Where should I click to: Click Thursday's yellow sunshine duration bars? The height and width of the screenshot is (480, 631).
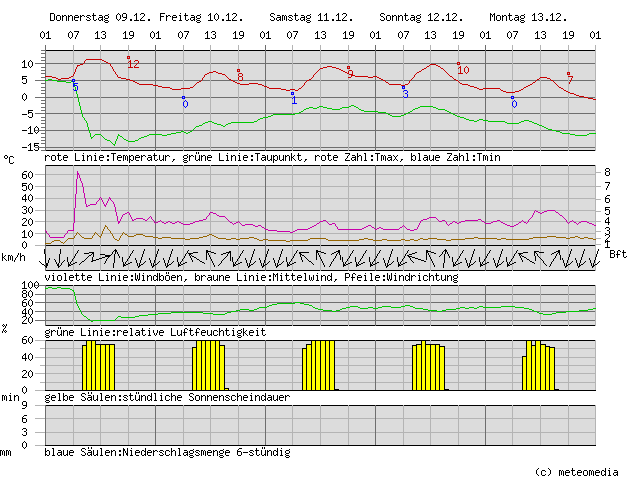coord(97,366)
